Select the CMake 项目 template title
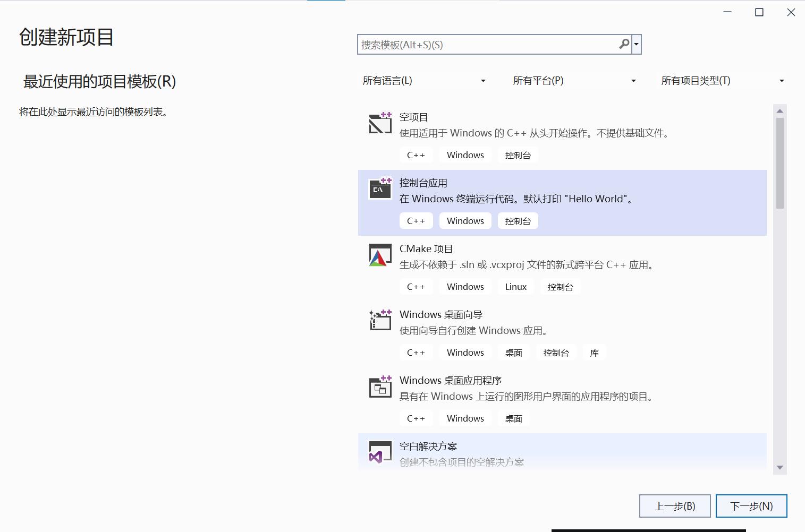 click(x=426, y=249)
